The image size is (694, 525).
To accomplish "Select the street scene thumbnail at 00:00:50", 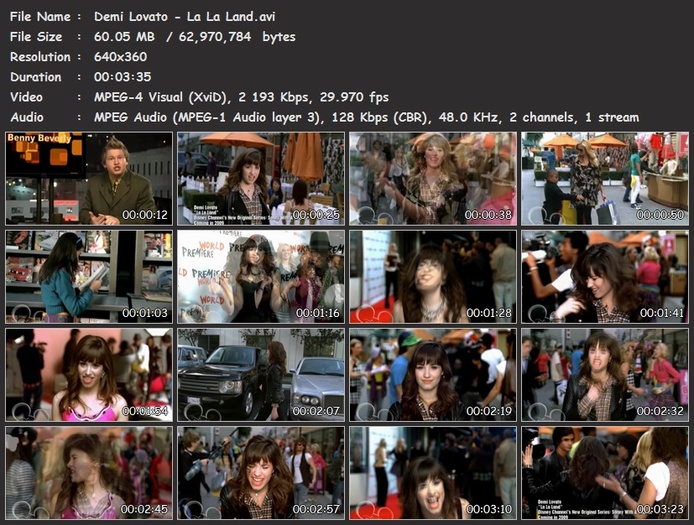I will pyautogui.click(x=604, y=178).
